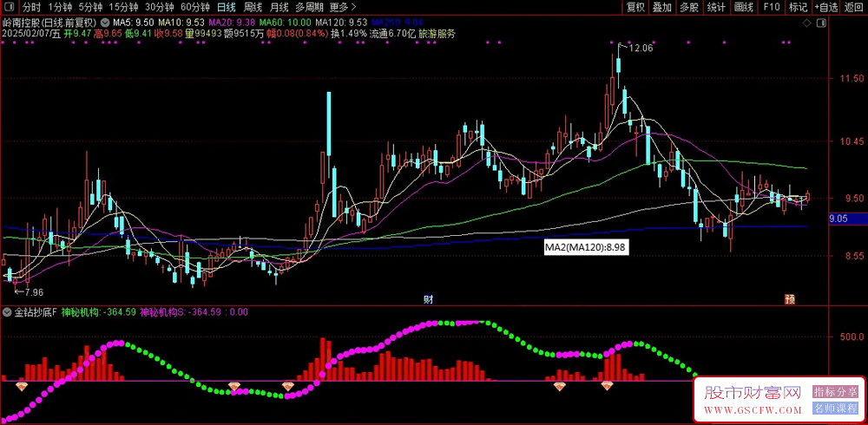Toggle the left sidebar panel icon
Viewport: 868px width, 425px height.
pos(9,7)
